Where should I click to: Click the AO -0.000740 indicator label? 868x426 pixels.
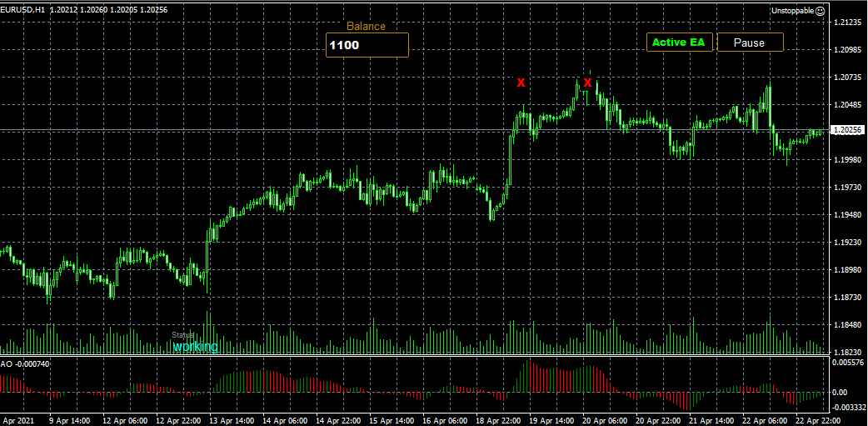pyautogui.click(x=26, y=364)
